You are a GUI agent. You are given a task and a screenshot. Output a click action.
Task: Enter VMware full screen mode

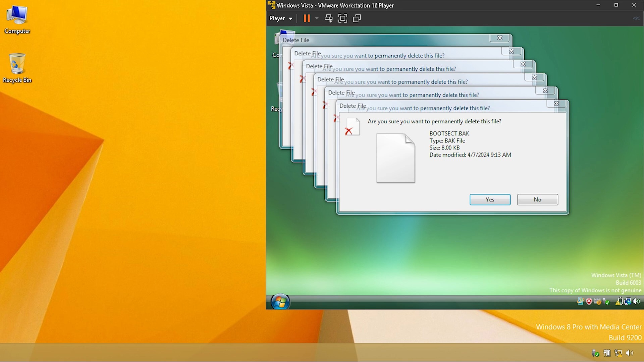click(x=342, y=18)
